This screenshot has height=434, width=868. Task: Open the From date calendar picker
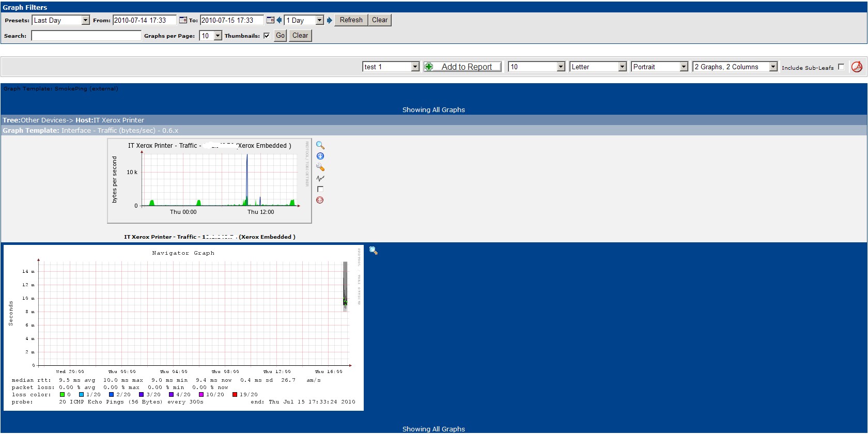[183, 20]
